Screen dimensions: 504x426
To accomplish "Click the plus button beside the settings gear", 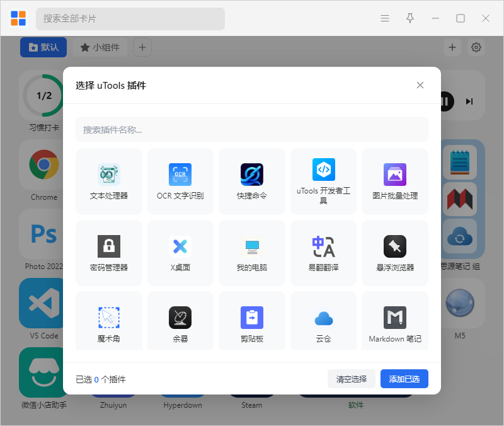I will (452, 47).
